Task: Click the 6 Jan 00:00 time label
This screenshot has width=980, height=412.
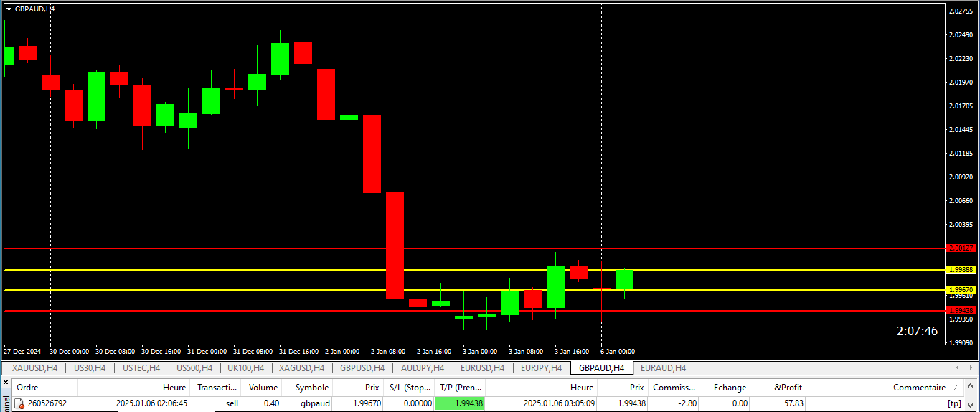Action: pos(618,352)
